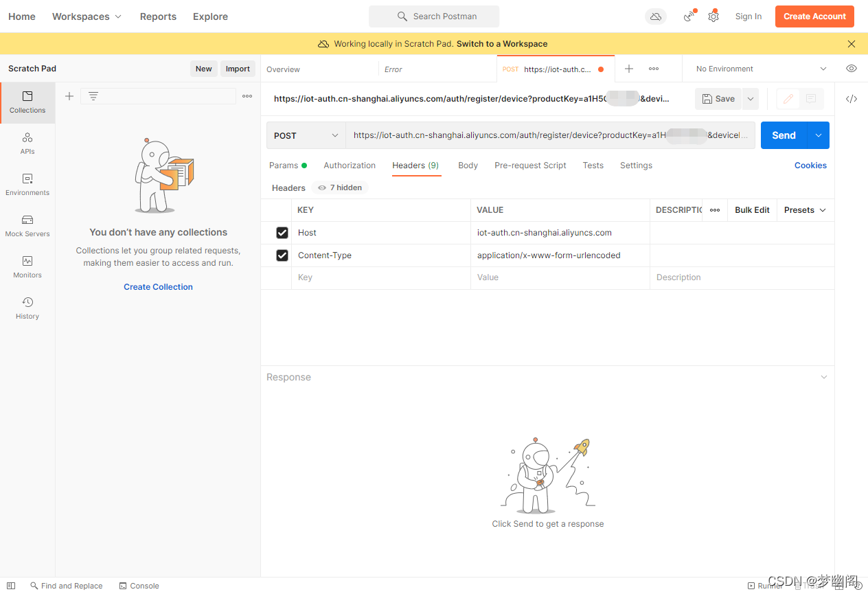Screen dimensions: 868x594
Task: Switch to the Pre-request Script tab
Action: pyautogui.click(x=530, y=165)
